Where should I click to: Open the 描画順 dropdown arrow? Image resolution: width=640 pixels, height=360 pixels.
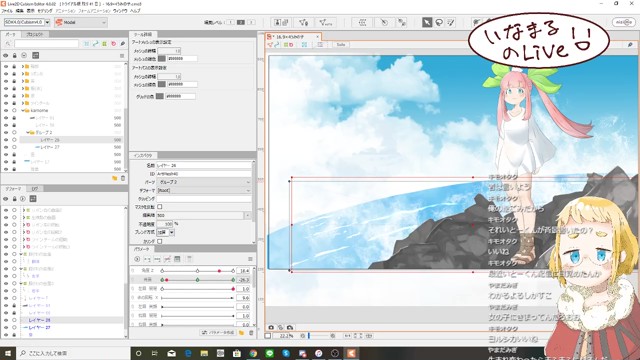248,215
